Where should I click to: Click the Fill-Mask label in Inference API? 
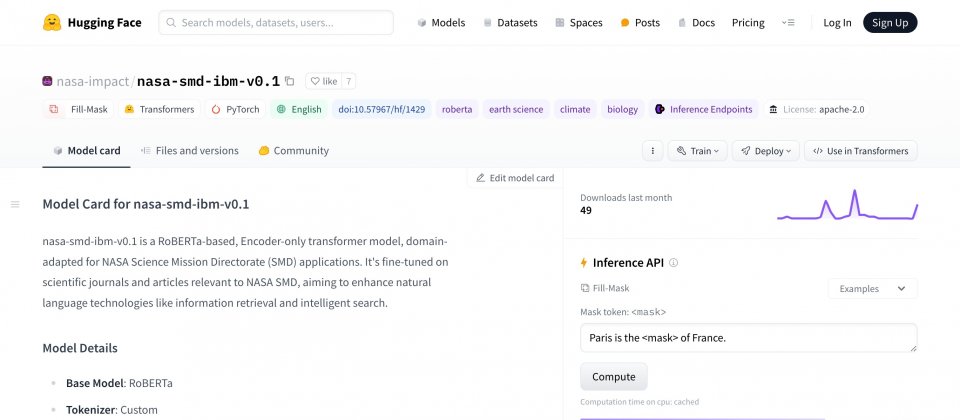605,288
